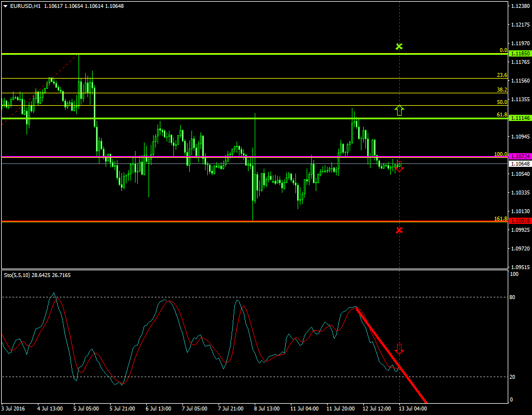Screen dimensions: 532x415
Task: Click the Fibonacci 161.8 level label
Action: tap(500, 218)
